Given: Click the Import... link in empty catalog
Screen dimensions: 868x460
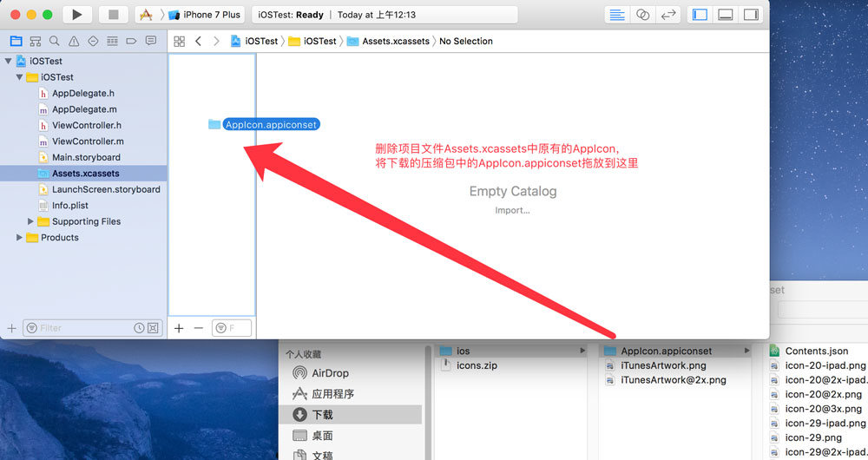Looking at the screenshot, I should pyautogui.click(x=512, y=211).
